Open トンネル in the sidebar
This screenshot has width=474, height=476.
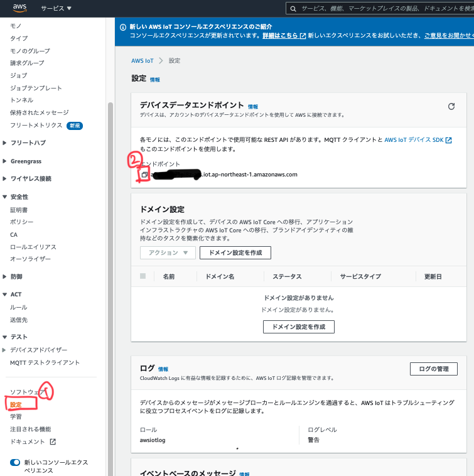[x=21, y=100]
